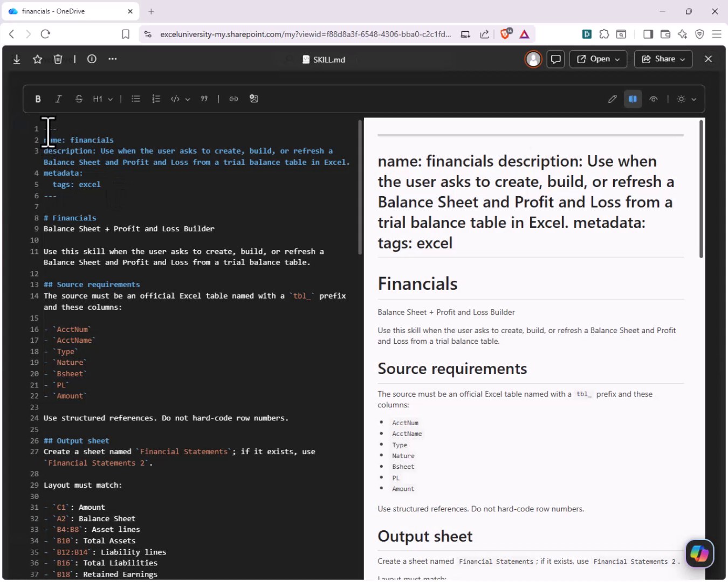Close the file preview viewer
728x582 pixels.
click(709, 59)
